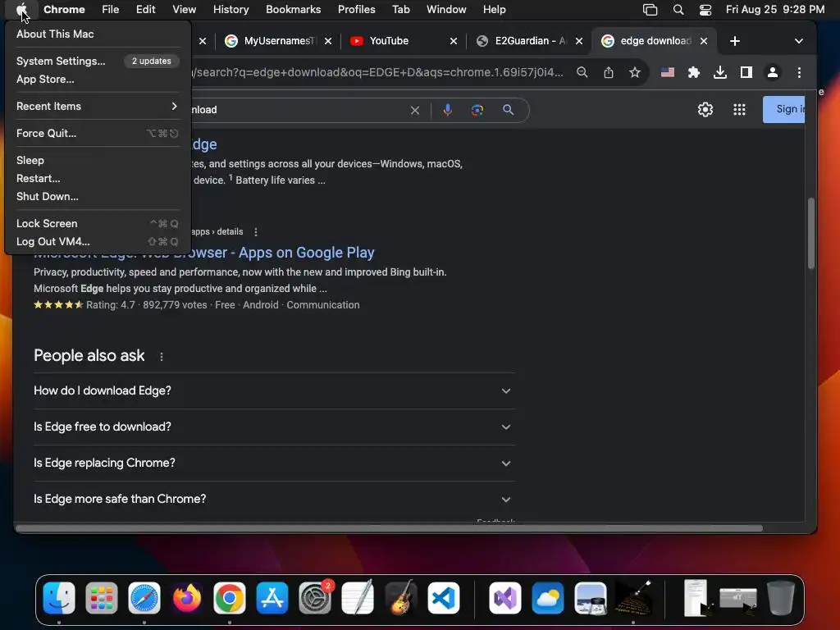Open the Bookmarks menu
The width and height of the screenshot is (840, 630).
pyautogui.click(x=293, y=9)
